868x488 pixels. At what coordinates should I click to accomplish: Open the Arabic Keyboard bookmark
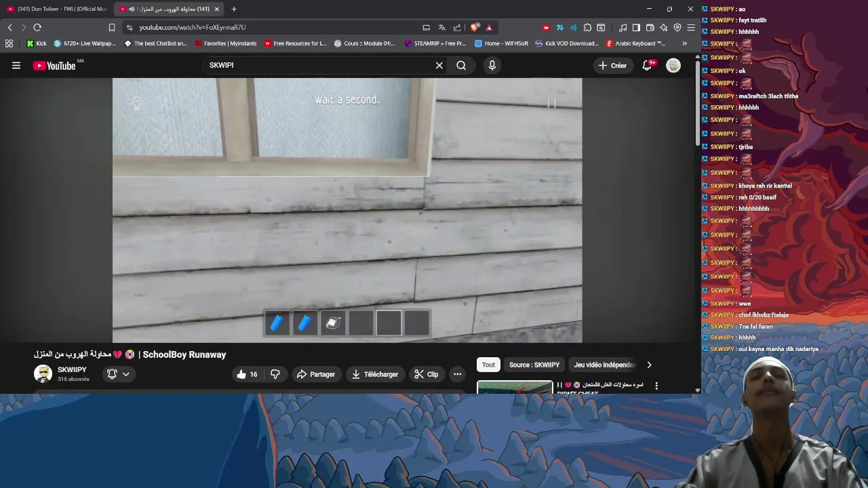click(636, 43)
